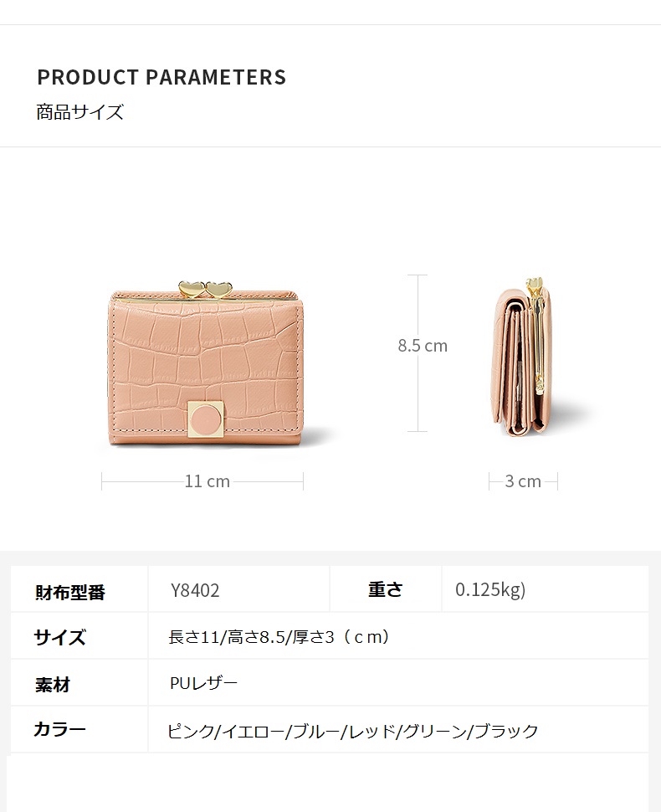Click the PRODUCT PARAMETERS heading
Viewport: 661px width, 812px height.
click(161, 77)
